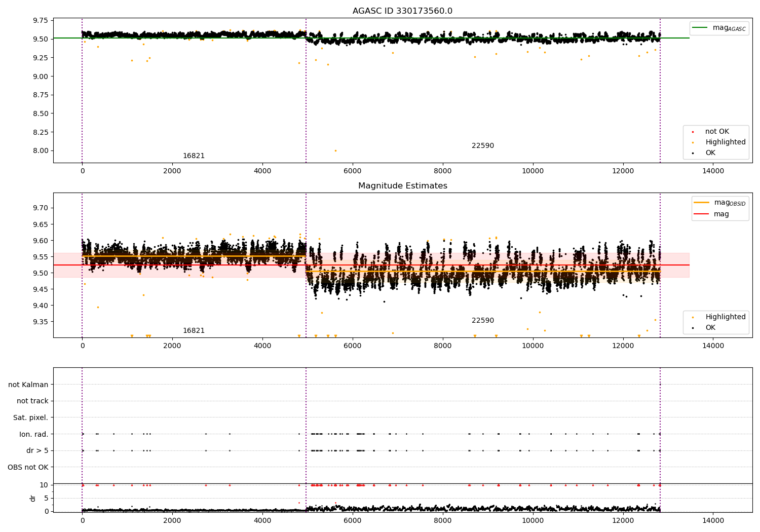This screenshot has width=760, height=532.
Task: Click the '22590' obsid annotation in the top plot
Action: pos(483,146)
